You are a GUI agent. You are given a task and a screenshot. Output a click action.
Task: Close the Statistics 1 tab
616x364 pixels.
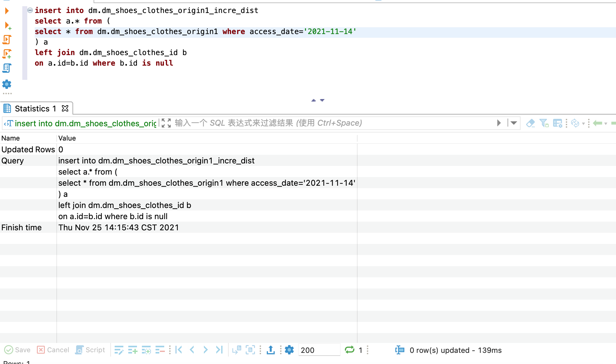65,108
